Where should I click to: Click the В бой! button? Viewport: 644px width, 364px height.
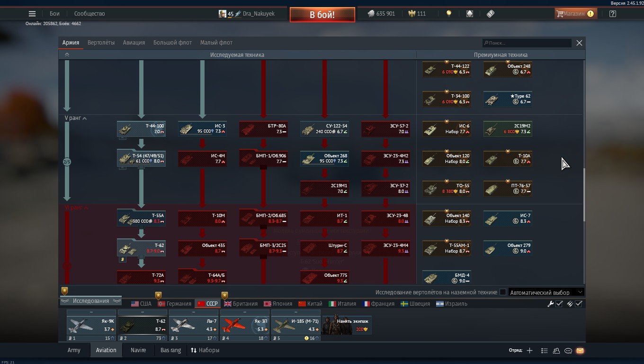(x=322, y=15)
